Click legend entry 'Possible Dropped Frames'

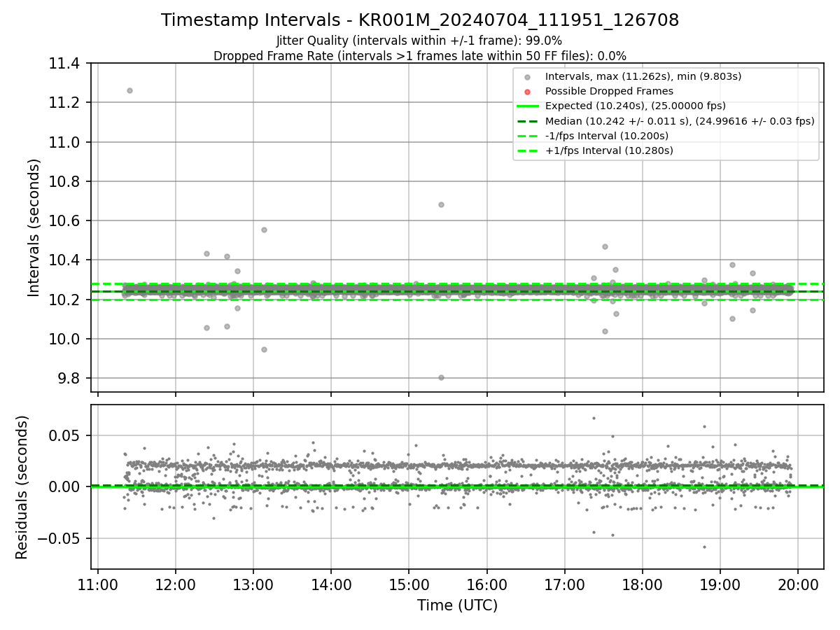coord(609,91)
